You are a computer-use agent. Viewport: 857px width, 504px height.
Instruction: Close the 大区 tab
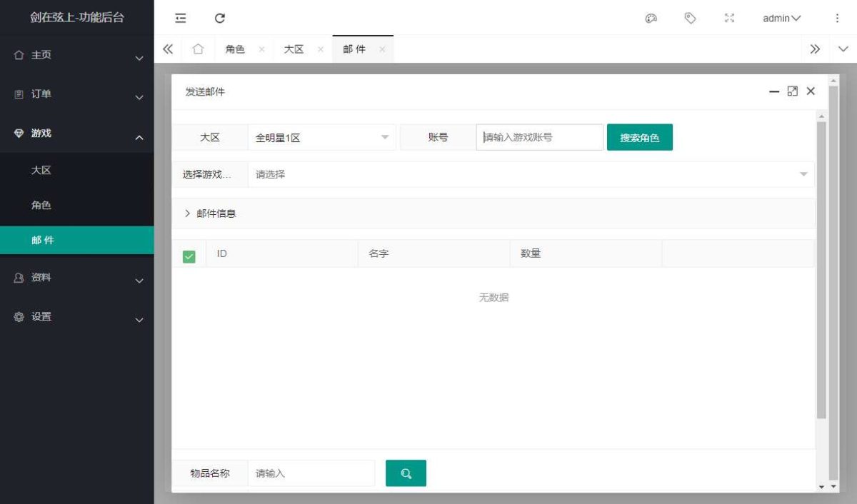point(320,49)
